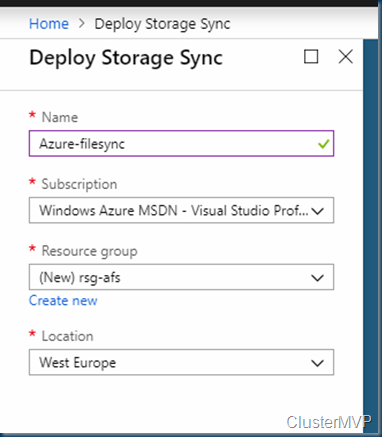Focus the Name input field
Image resolution: width=382 pixels, height=437 pixels.
(x=181, y=143)
